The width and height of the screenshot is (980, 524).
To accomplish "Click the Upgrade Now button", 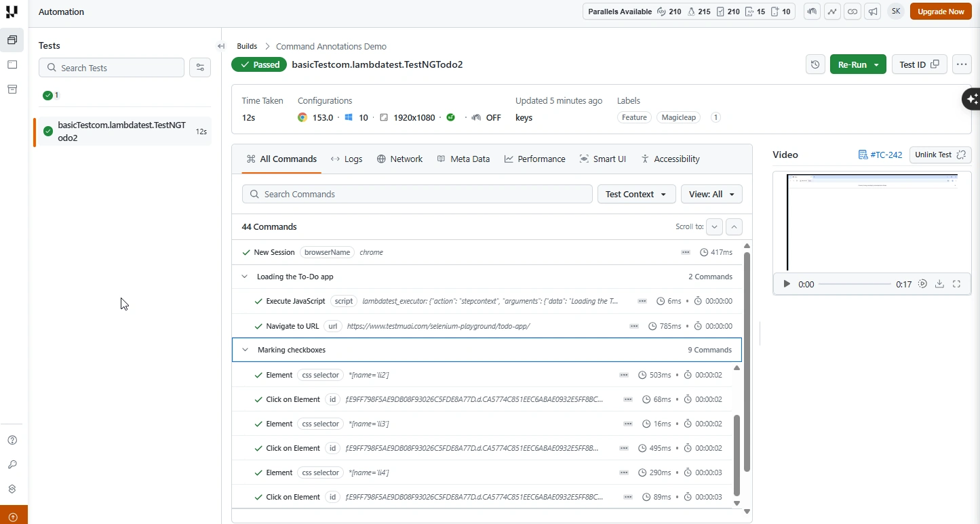I will (941, 12).
